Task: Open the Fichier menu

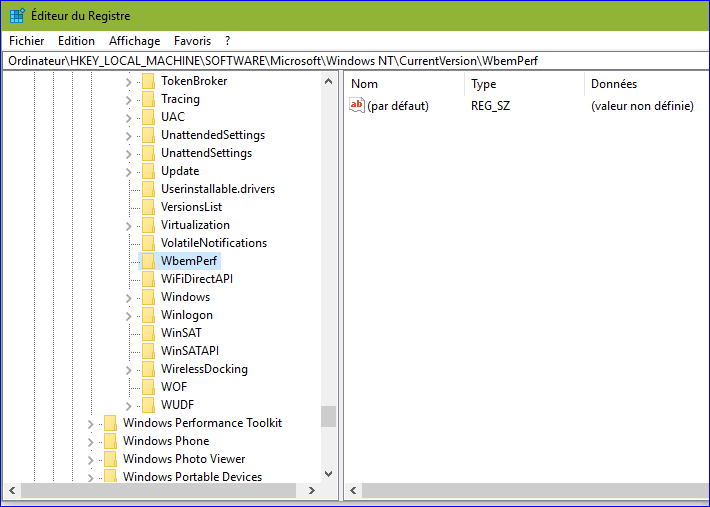Action: point(27,41)
